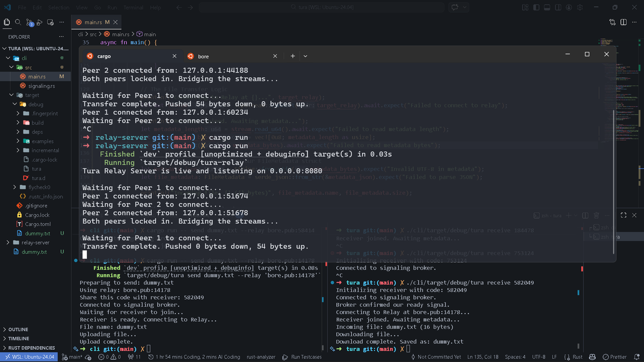The height and width of the screenshot is (362, 644).
Task: Open a new tab in Windows Terminal
Action: [292, 56]
